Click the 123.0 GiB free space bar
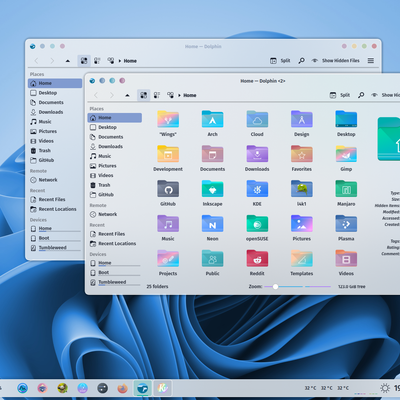 [352, 286]
